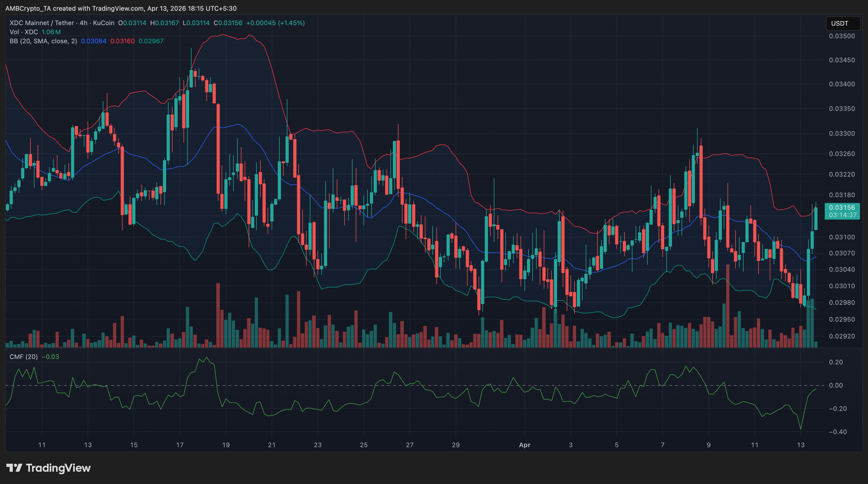Click the blue BB basis value 0.03064
The image size is (868, 484).
tap(94, 41)
